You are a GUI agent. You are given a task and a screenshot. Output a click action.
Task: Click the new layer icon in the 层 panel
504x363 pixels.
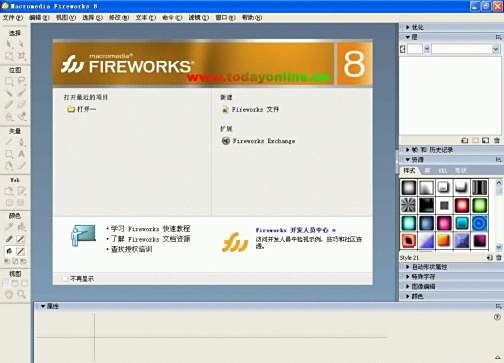tap(465, 141)
